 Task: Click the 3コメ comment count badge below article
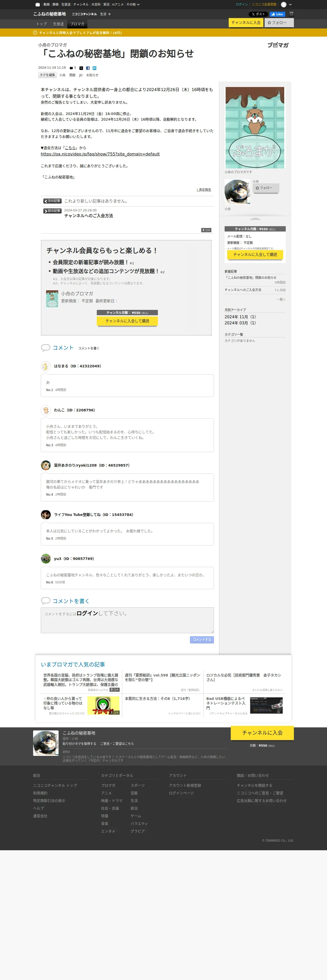click(x=206, y=230)
